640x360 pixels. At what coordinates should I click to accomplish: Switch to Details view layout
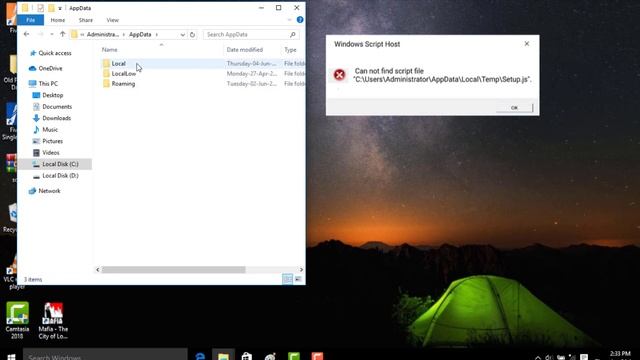pos(287,279)
